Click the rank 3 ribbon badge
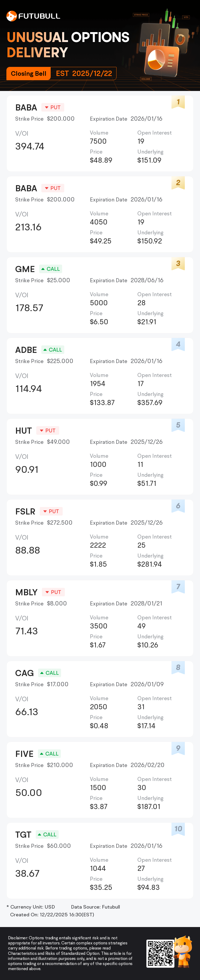The width and height of the screenshot is (200, 980). coord(178,264)
